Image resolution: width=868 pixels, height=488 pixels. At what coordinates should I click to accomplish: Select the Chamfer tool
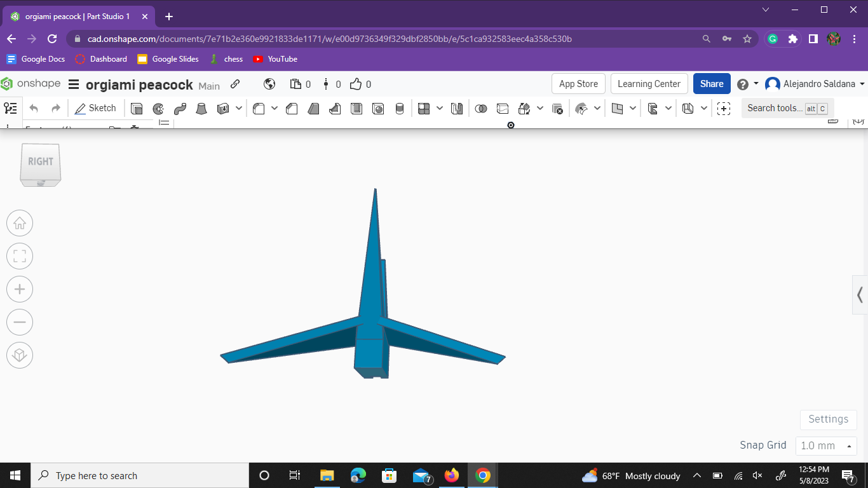(292, 109)
